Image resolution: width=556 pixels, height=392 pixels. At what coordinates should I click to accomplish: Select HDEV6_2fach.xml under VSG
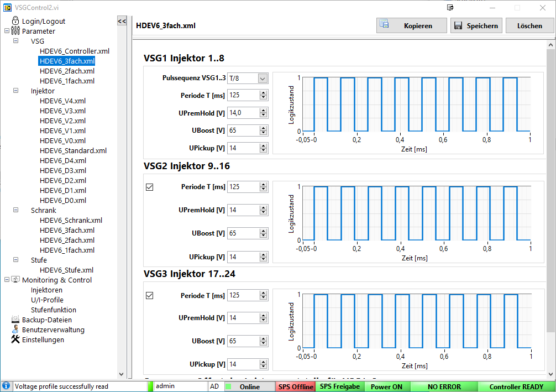point(67,71)
